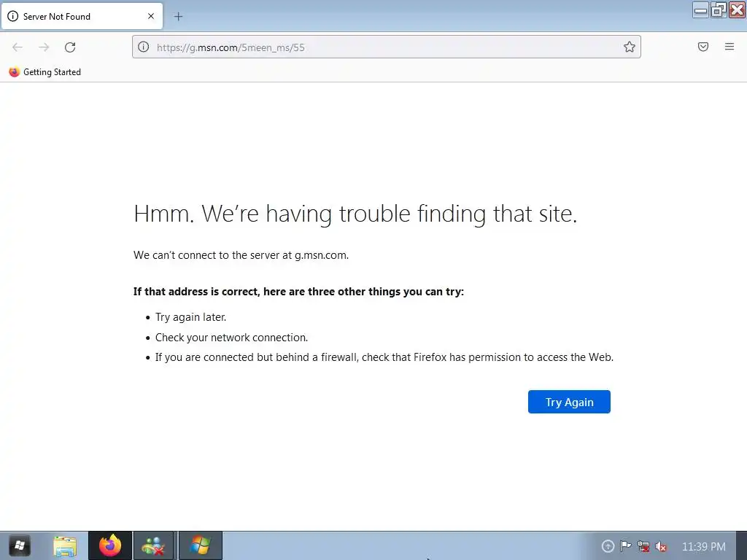This screenshot has width=747, height=560.
Task: Go back one page
Action: click(x=18, y=47)
